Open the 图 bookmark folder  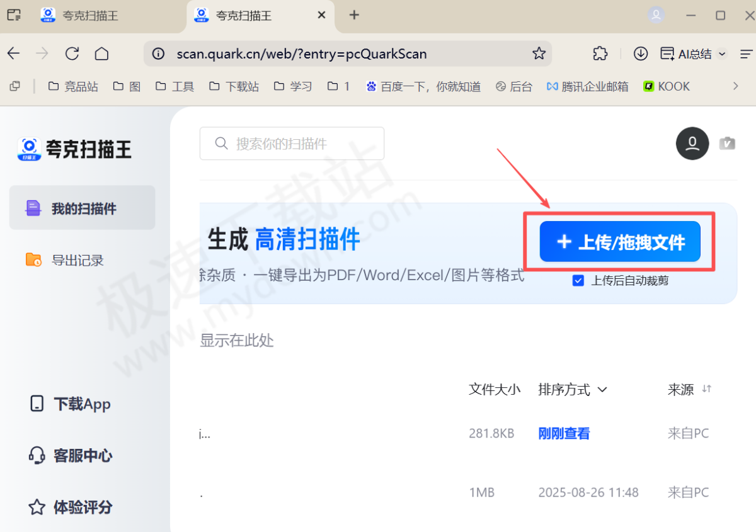(x=127, y=86)
